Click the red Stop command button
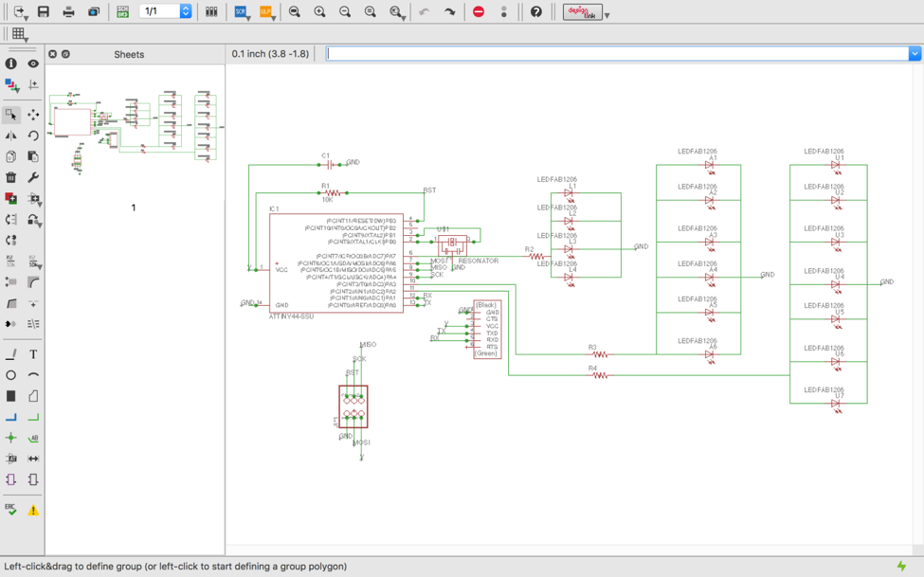 pos(479,12)
